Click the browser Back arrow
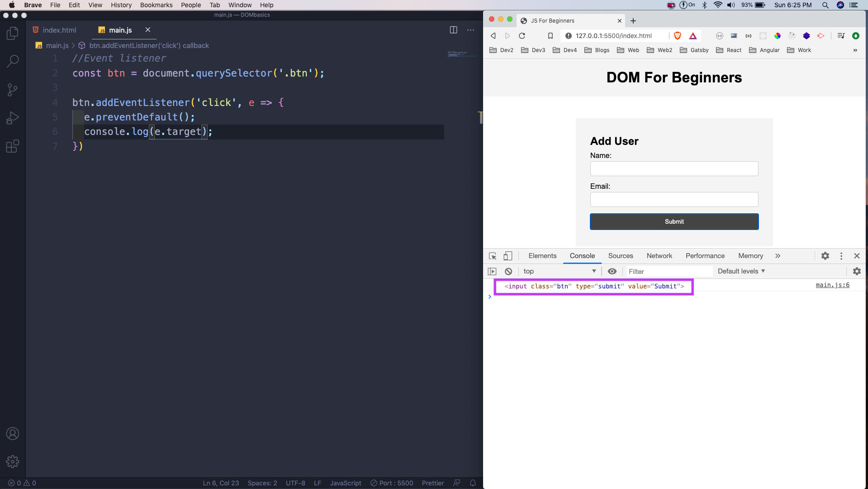 (493, 36)
